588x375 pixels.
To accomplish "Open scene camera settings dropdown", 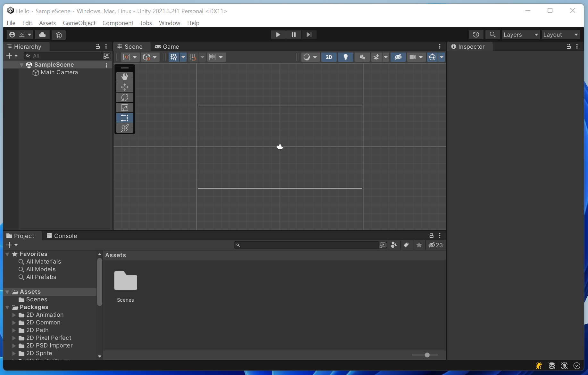I will (416, 57).
